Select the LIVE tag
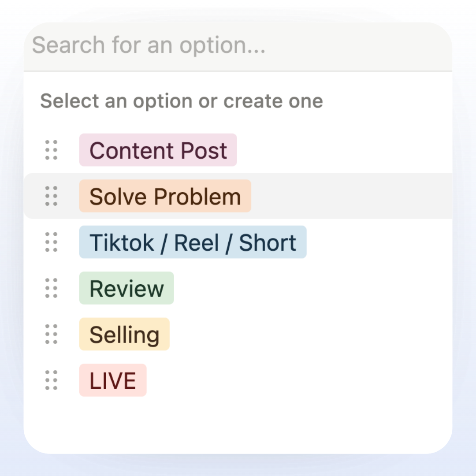The image size is (476, 476). click(x=113, y=380)
